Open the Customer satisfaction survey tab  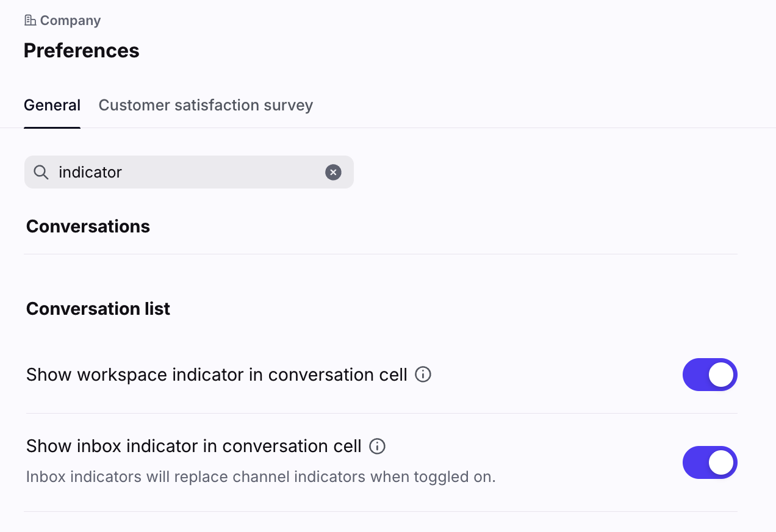click(206, 106)
